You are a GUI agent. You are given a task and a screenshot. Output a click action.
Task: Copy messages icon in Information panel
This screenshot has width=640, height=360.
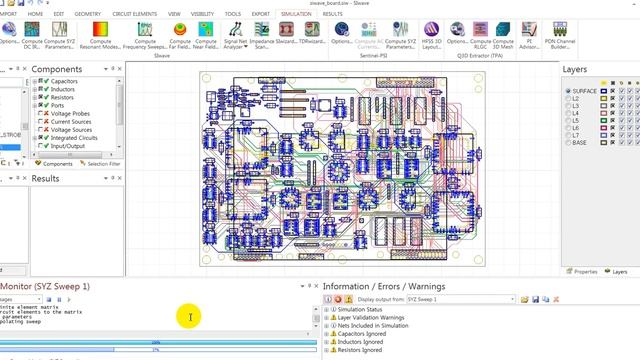[546, 299]
